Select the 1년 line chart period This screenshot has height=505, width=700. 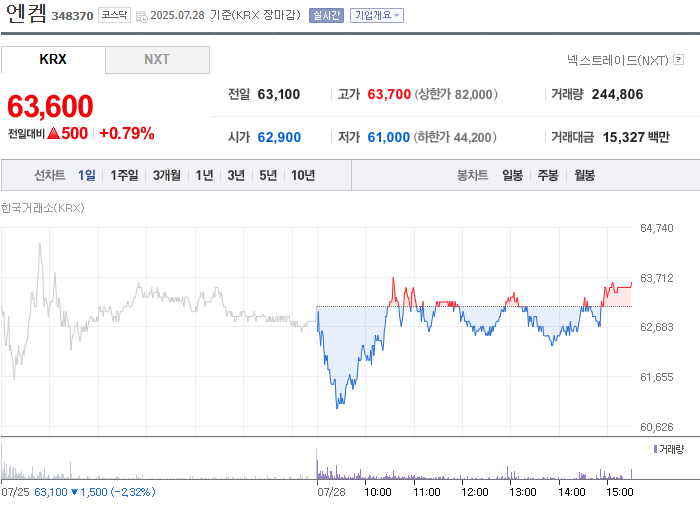click(204, 175)
